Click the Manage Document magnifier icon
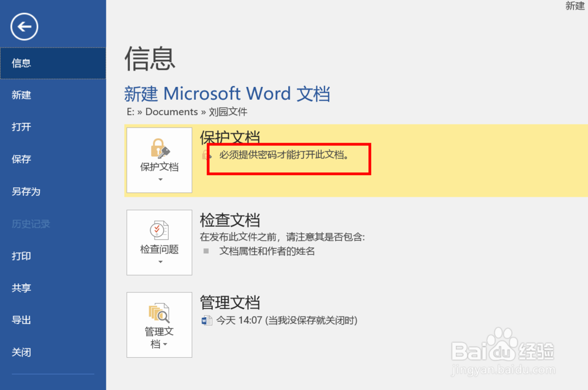The image size is (588, 390). click(159, 313)
